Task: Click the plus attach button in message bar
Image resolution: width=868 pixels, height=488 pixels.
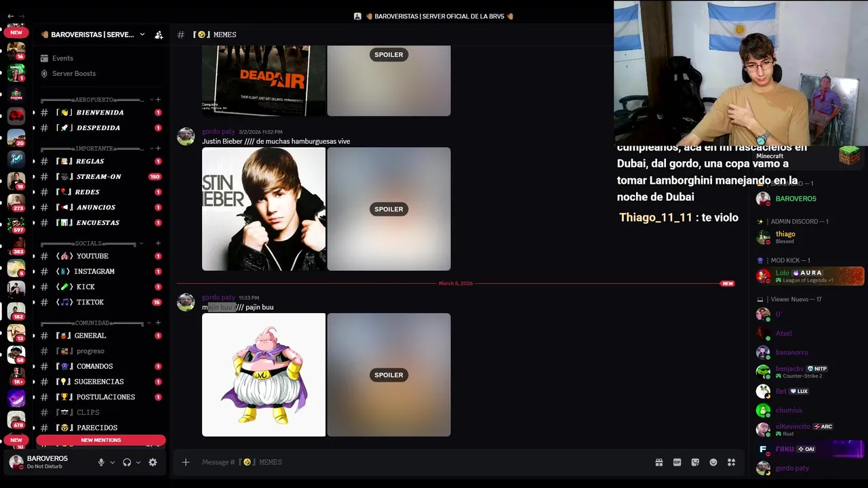Action: coord(185,462)
